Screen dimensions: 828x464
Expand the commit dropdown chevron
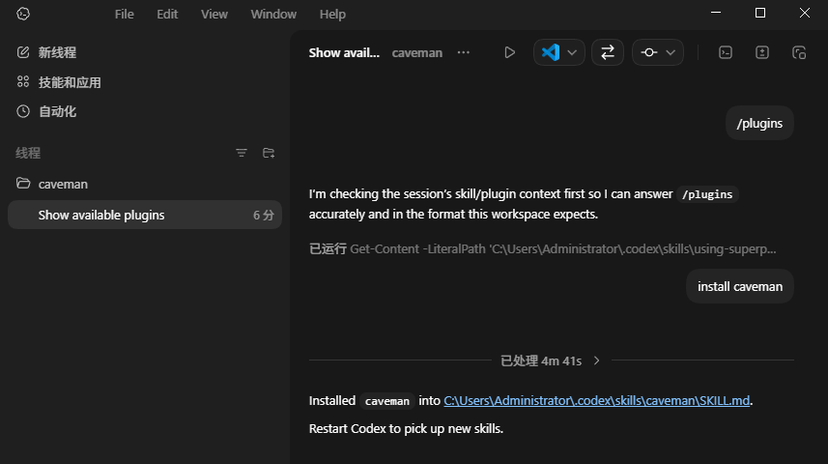pyautogui.click(x=671, y=52)
